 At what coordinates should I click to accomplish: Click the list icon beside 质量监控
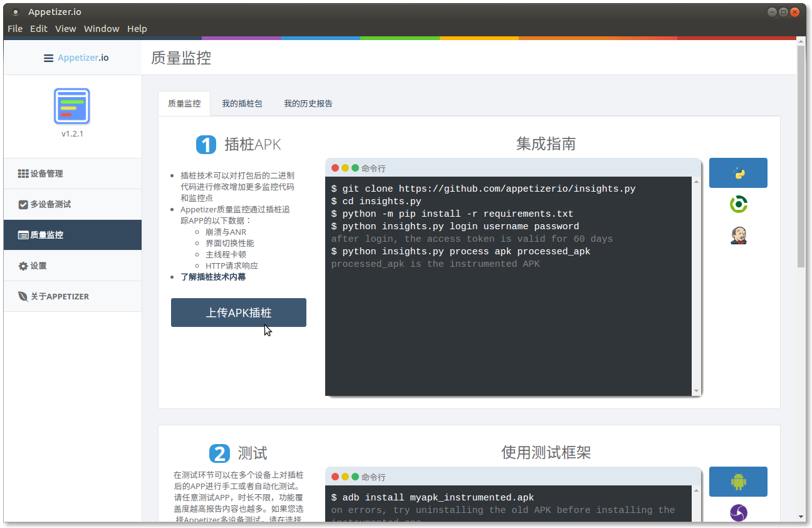(23, 236)
